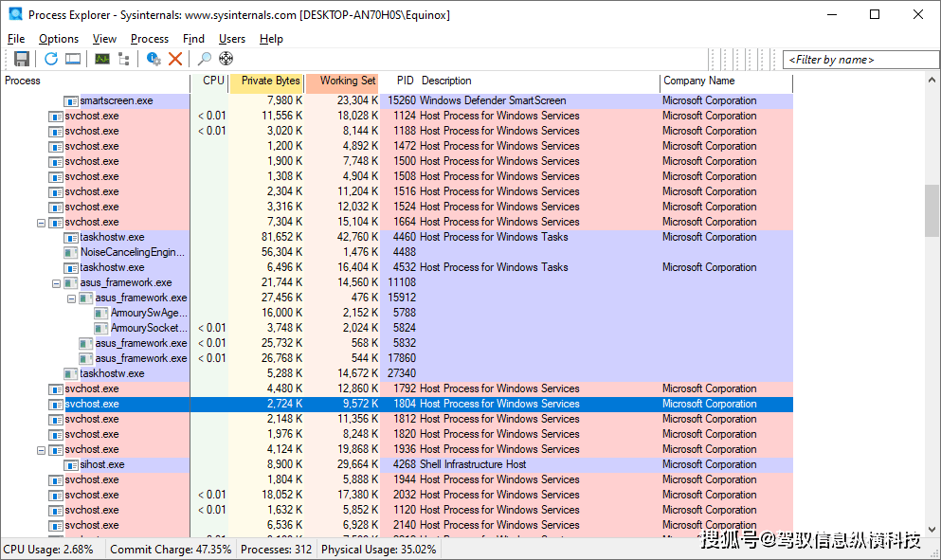The height and width of the screenshot is (560, 941).
Task: Click the Refresh Now toolbar icon
Action: [51, 59]
